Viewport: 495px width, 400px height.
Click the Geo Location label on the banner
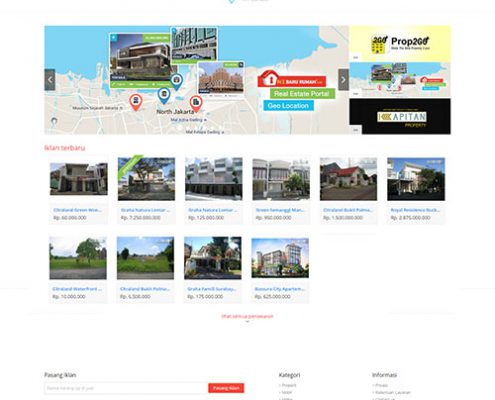(x=288, y=106)
